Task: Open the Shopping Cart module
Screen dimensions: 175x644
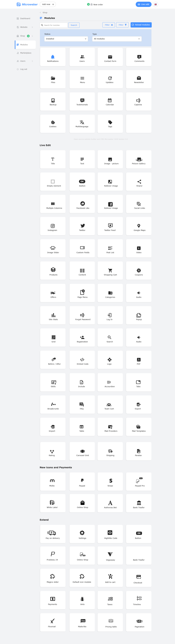Action: pos(110,271)
